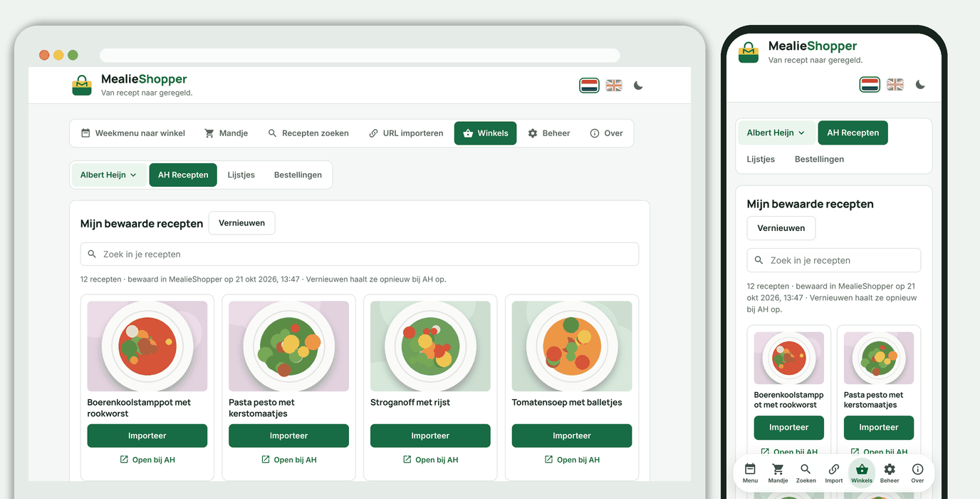This screenshot has height=499, width=980.
Task: Open Stroganoff met rijst recipe image
Action: click(430, 346)
